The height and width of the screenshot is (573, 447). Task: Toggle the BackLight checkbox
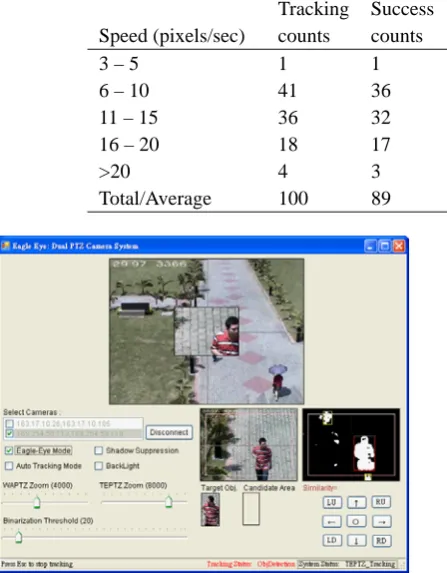98,466
